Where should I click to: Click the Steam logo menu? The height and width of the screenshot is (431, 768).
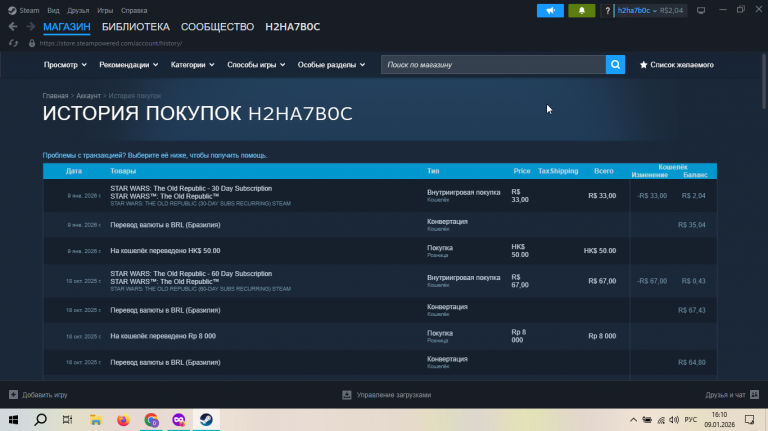[x=24, y=10]
